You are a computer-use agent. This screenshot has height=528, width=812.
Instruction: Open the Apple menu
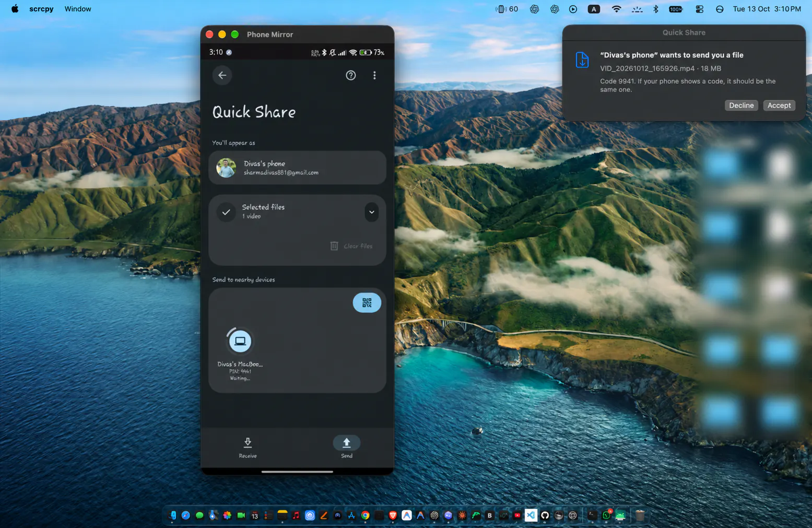pos(15,9)
